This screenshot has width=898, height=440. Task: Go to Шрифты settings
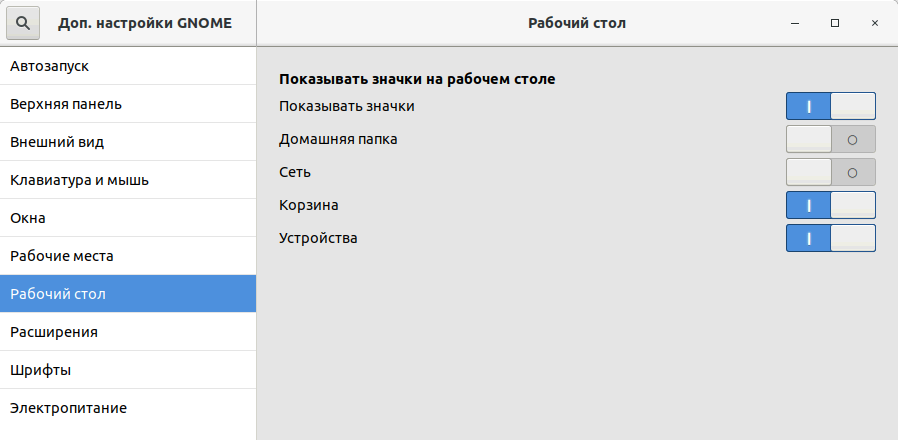[x=128, y=370]
